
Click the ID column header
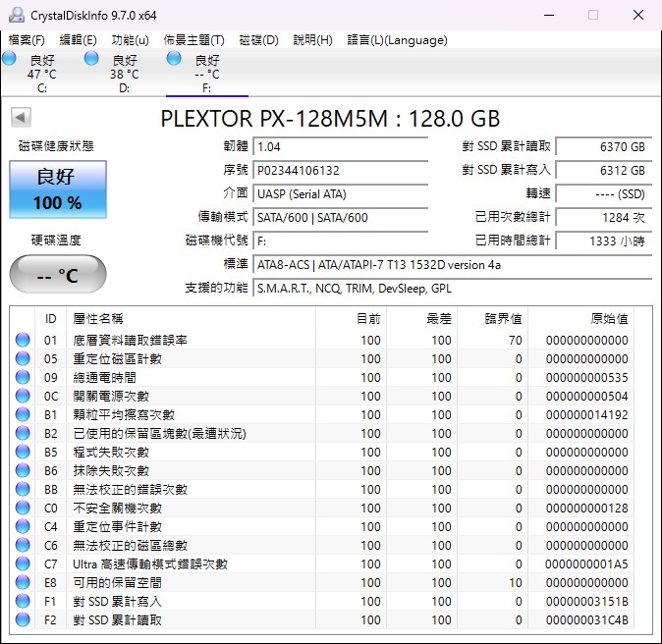(51, 319)
